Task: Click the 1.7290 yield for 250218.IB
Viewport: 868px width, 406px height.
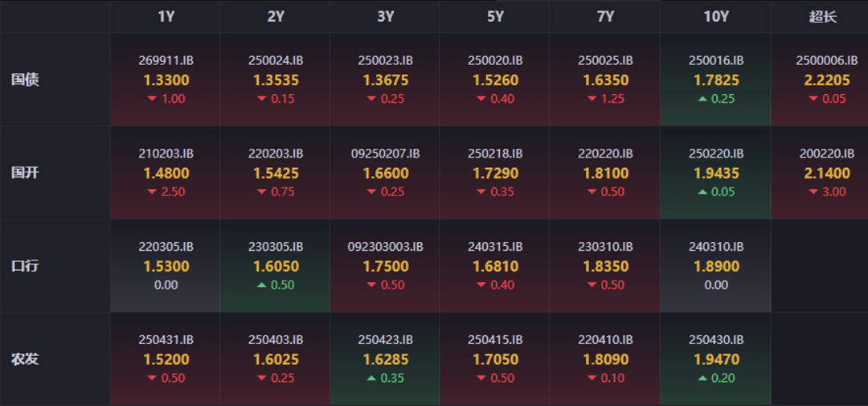Action: [x=495, y=173]
